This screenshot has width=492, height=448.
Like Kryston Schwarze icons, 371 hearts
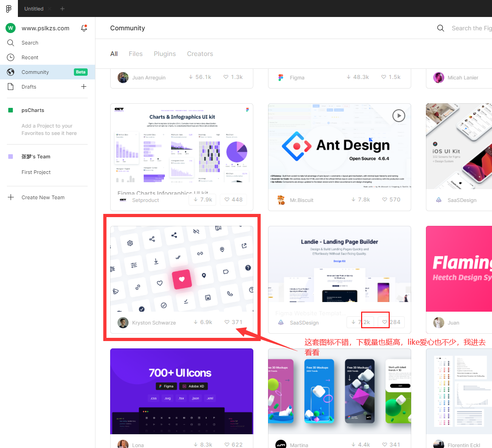(234, 322)
